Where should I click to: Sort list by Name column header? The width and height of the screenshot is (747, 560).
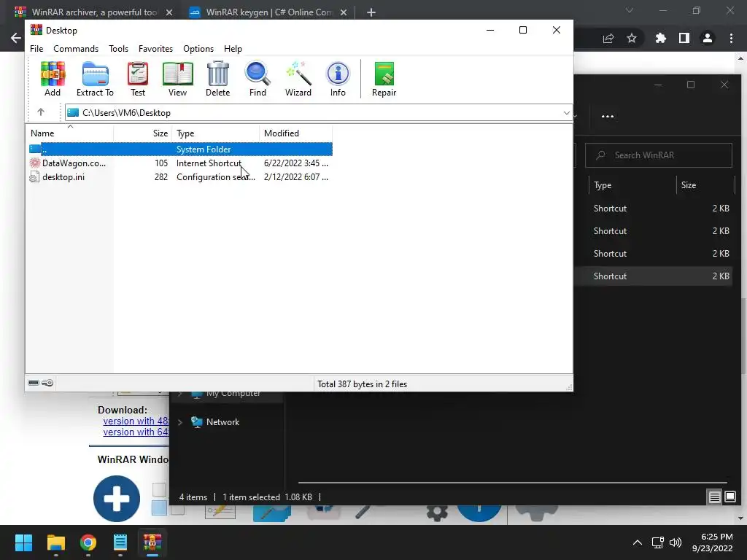pyautogui.click(x=70, y=133)
